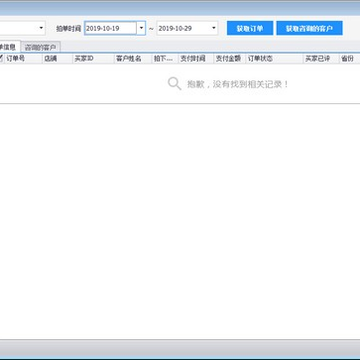Image resolution: width=360 pixels, height=360 pixels.
Task: Sort by the 客户姓名 column header
Action: [x=133, y=59]
